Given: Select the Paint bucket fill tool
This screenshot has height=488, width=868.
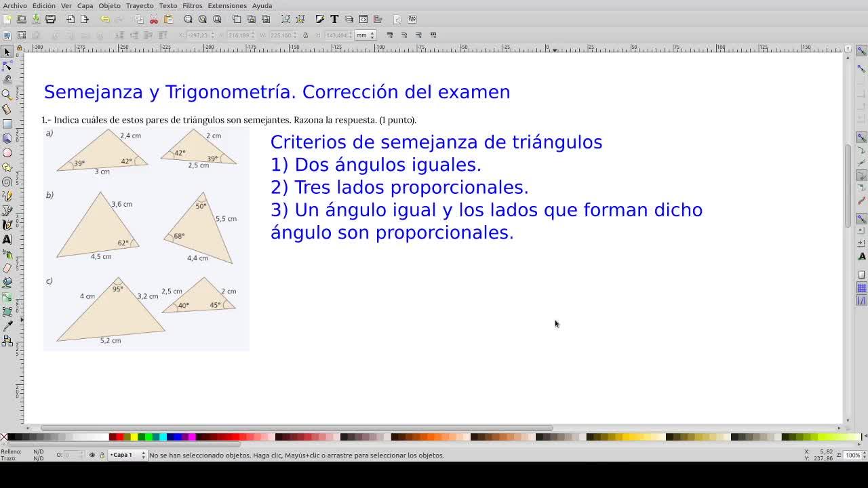Looking at the screenshot, I should pyautogui.click(x=7, y=283).
